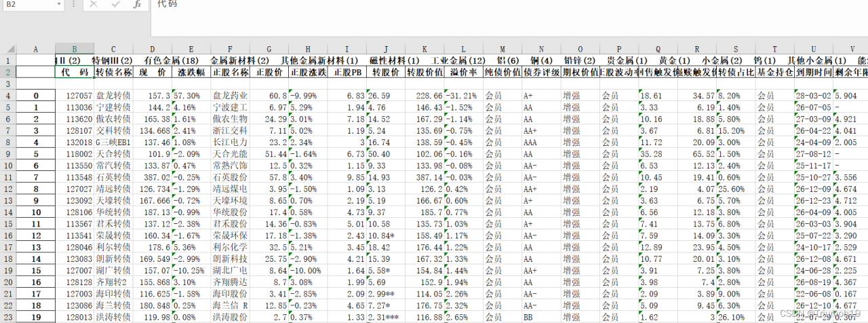Click header cell 代 码

pos(75,72)
